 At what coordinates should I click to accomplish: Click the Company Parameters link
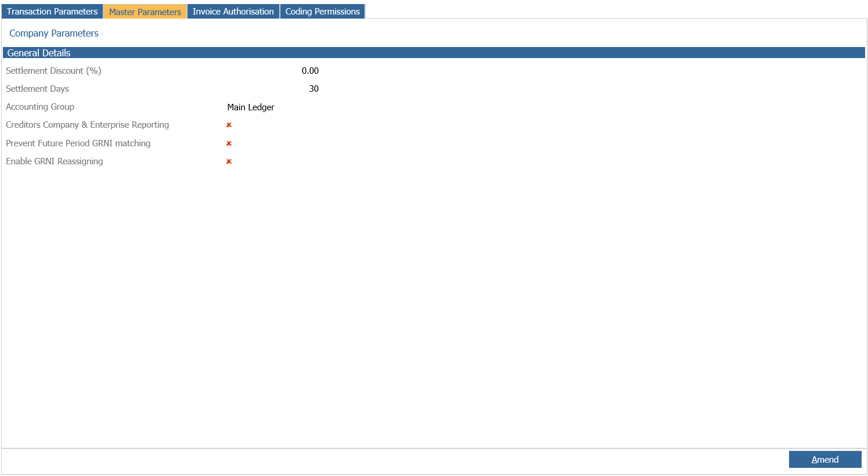coord(54,34)
